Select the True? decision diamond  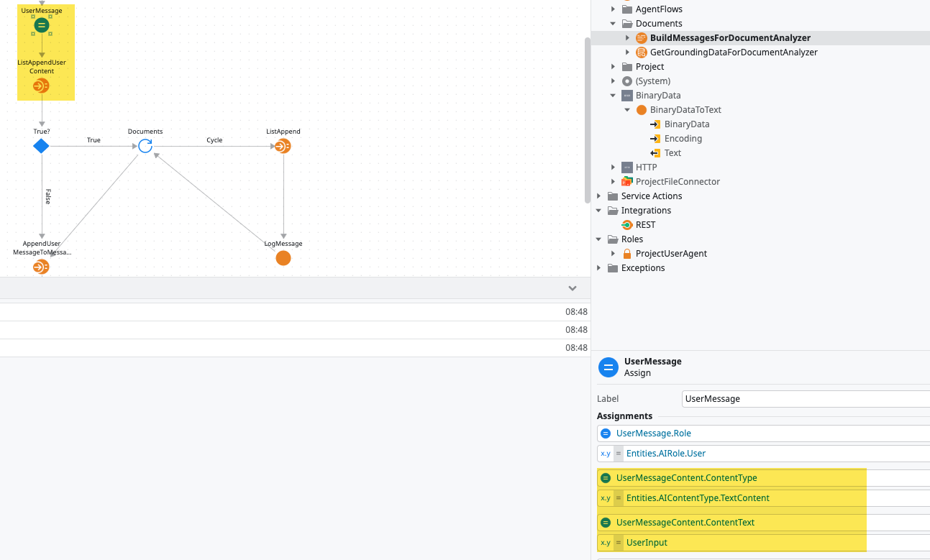[x=41, y=147]
